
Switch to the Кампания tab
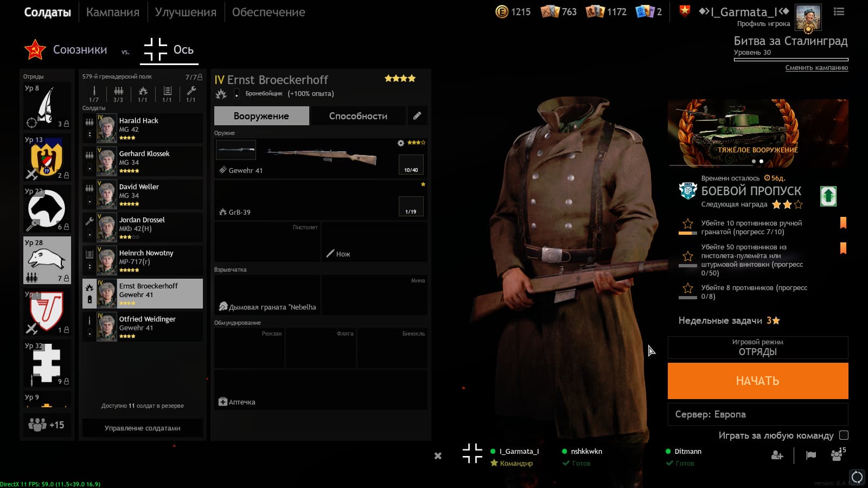point(113,12)
